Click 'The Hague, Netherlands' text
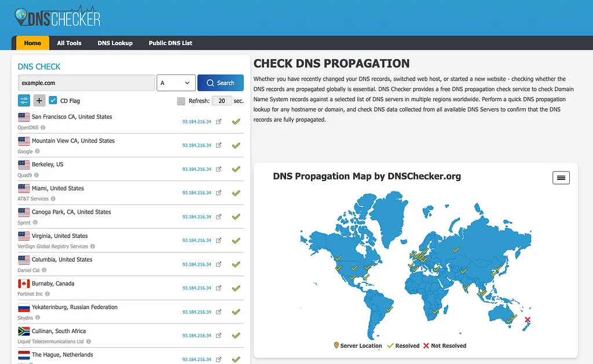This screenshot has height=364, width=593. click(x=63, y=355)
